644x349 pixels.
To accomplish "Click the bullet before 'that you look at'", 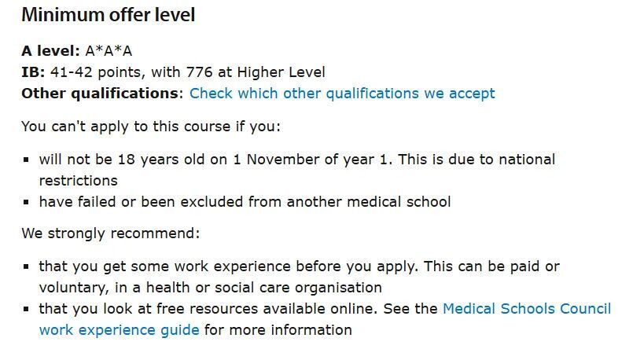I will coord(27,310).
